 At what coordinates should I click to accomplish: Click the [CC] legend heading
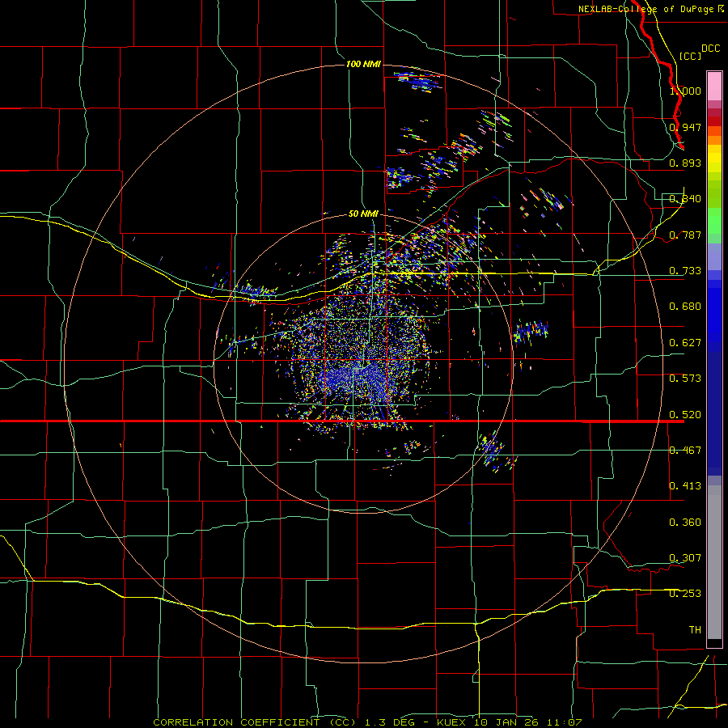(690, 56)
